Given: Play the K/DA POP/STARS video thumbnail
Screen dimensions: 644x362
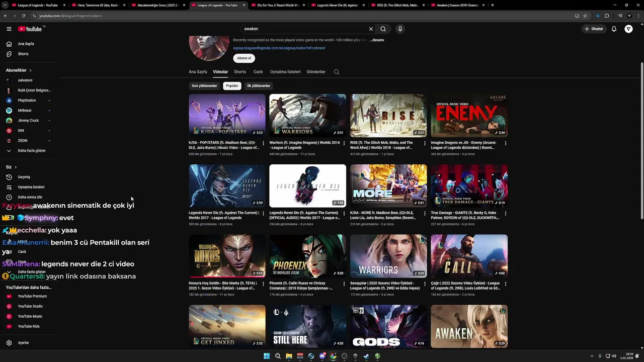Looking at the screenshot, I should 227,116.
